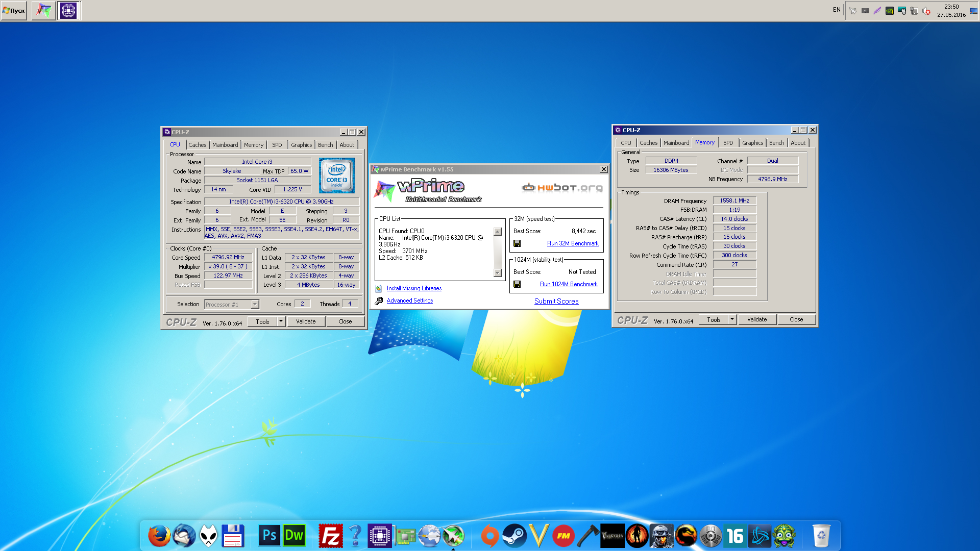980x551 pixels.
Task: Open Football Manager icon in dock
Action: click(563, 536)
